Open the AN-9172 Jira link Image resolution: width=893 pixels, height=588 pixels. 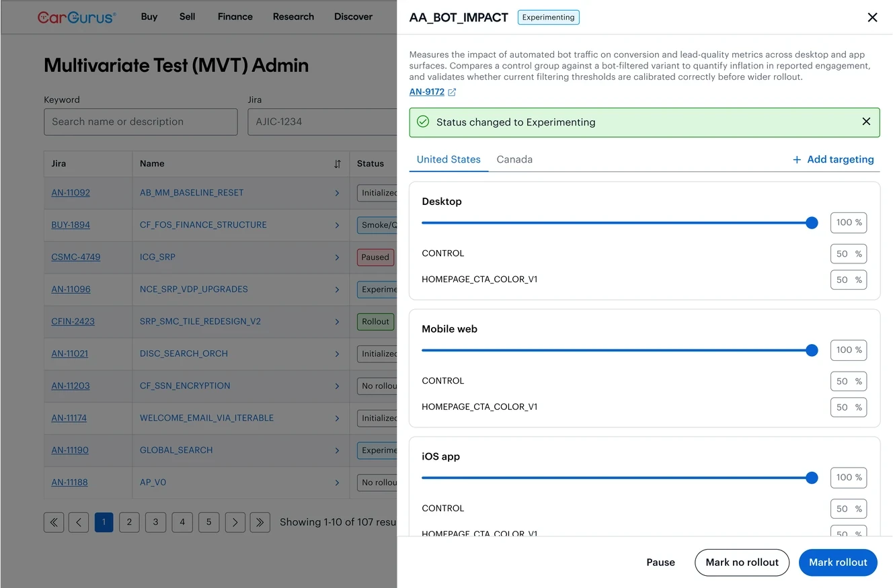[x=427, y=92]
